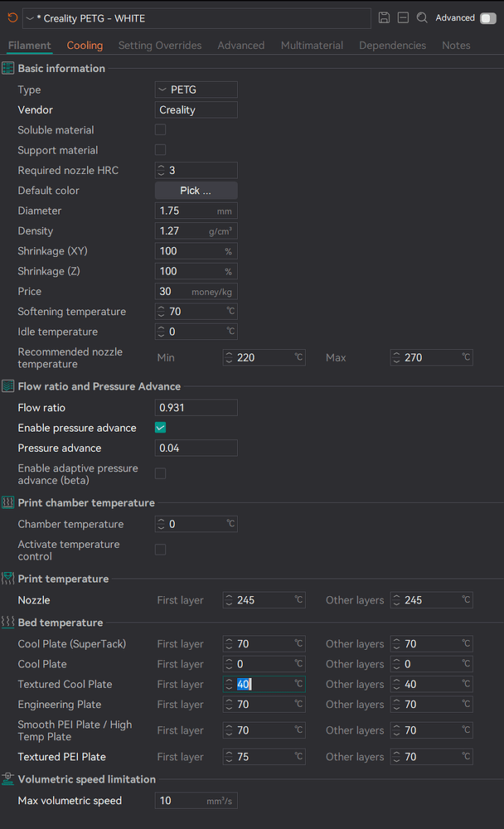Viewport: 504px width, 829px height.
Task: Open the preset selector dropdown Creality PETG - WHITE
Action: pyautogui.click(x=197, y=18)
